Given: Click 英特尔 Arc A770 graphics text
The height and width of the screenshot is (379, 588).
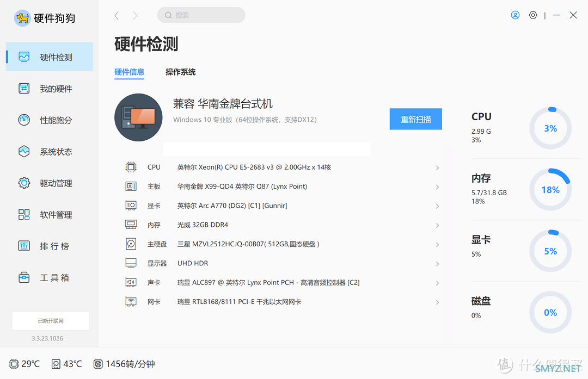Looking at the screenshot, I should [232, 205].
